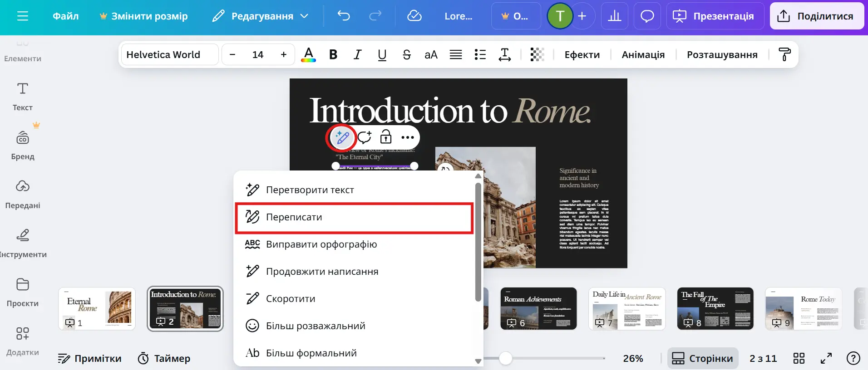This screenshot has height=370, width=868.
Task: Open the bulleted list formatting icon
Action: pyautogui.click(x=480, y=55)
